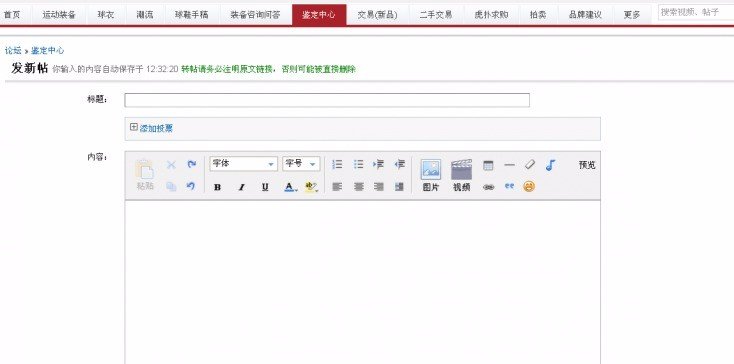734x364 pixels.
Task: Toggle bold formatting
Action: [x=217, y=187]
